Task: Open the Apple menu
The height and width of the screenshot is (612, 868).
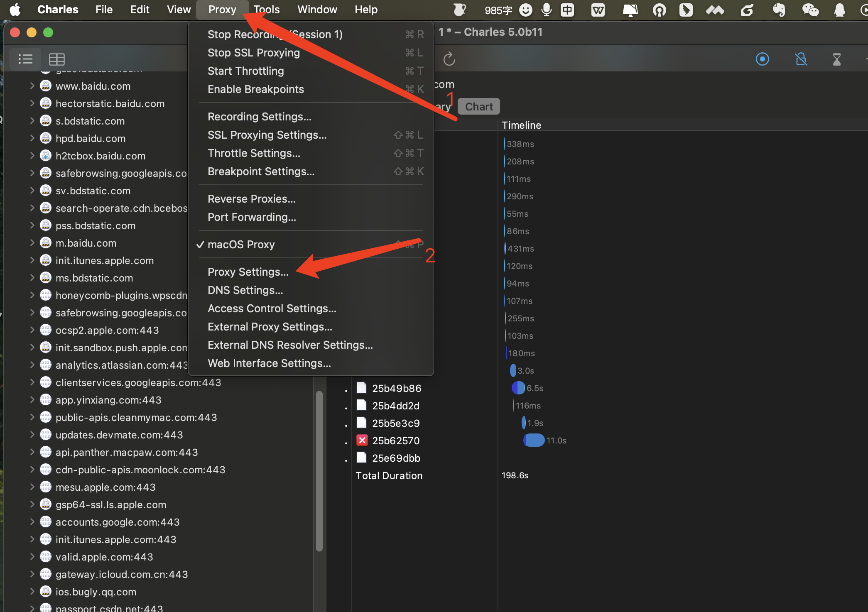Action: pyautogui.click(x=15, y=9)
